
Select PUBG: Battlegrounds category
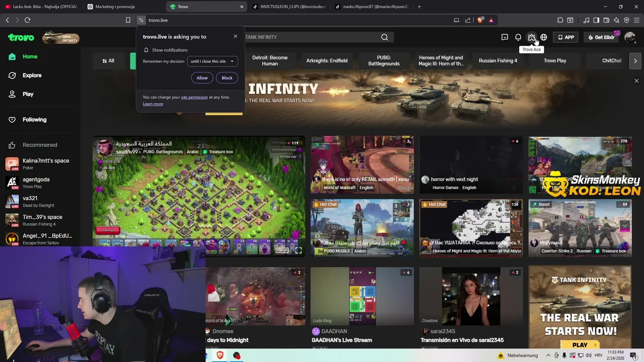[x=384, y=61]
